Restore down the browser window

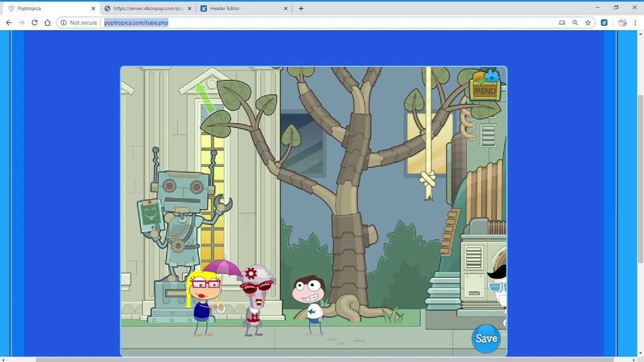click(x=616, y=8)
